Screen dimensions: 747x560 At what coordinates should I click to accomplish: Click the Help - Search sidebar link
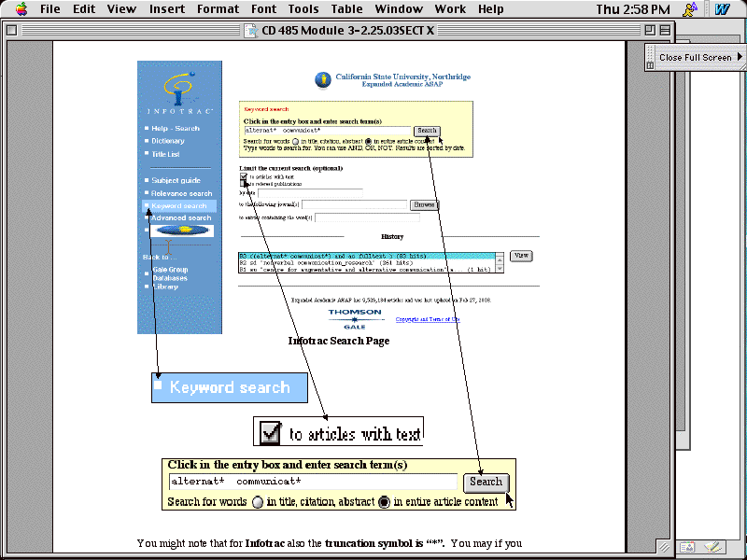pos(176,128)
